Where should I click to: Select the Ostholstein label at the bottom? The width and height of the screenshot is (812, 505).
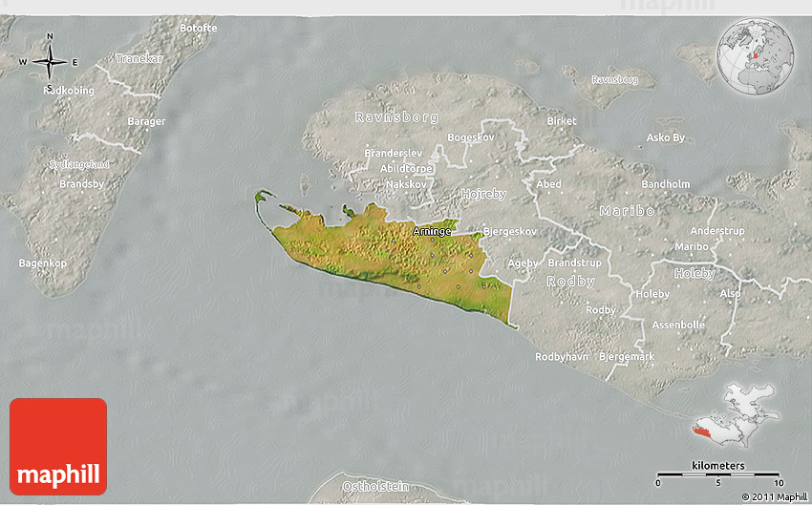pos(375,487)
